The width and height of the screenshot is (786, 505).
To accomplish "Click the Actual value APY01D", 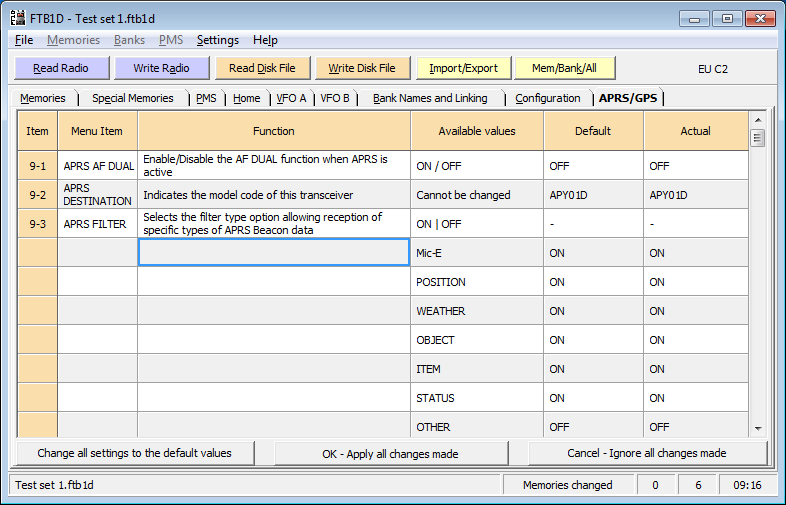I will click(696, 195).
